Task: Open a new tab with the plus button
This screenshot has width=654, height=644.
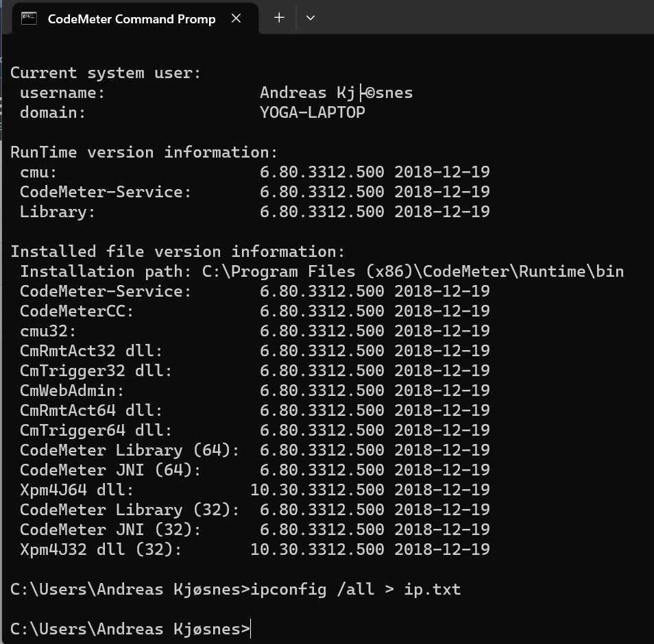Action: 279,18
